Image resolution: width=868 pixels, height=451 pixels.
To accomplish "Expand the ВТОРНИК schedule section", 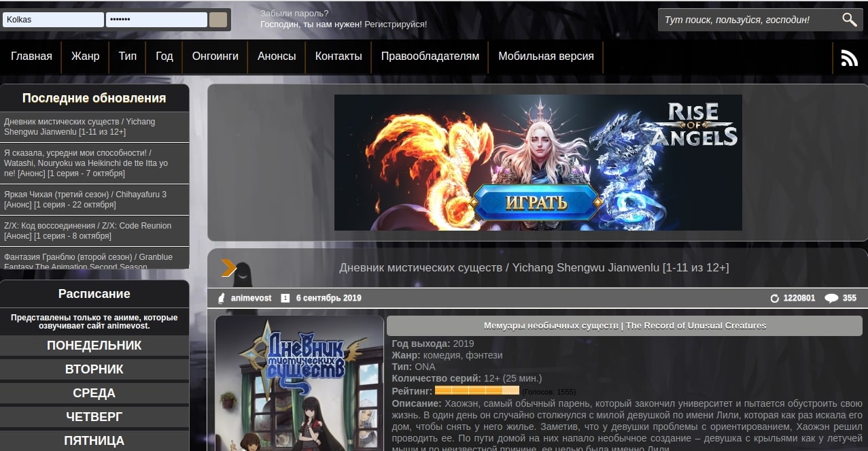I will coord(94,369).
